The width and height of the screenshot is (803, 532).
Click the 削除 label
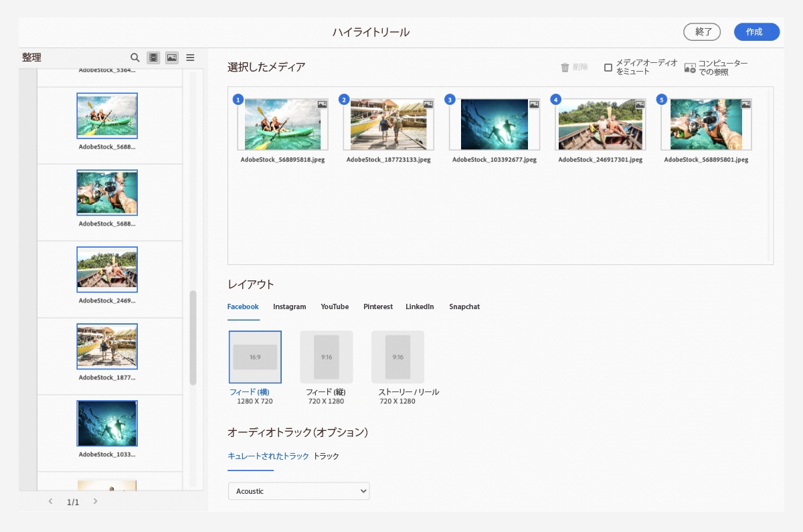tap(580, 67)
